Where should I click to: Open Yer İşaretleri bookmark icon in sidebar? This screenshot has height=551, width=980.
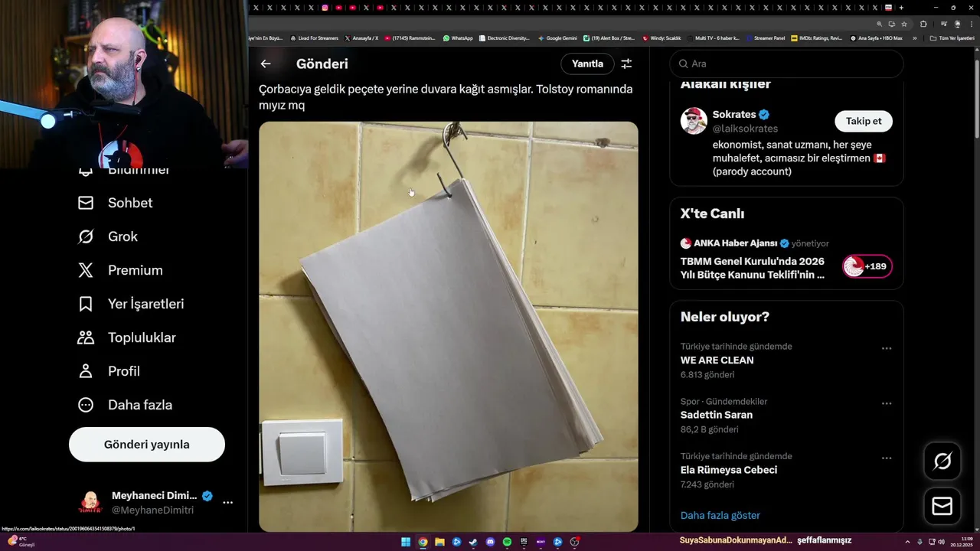pos(86,304)
